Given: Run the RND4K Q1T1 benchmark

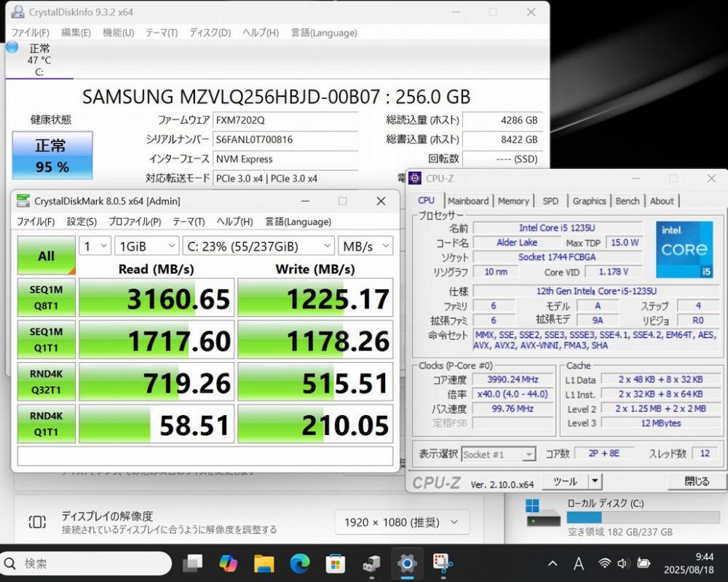Looking at the screenshot, I should tap(47, 424).
